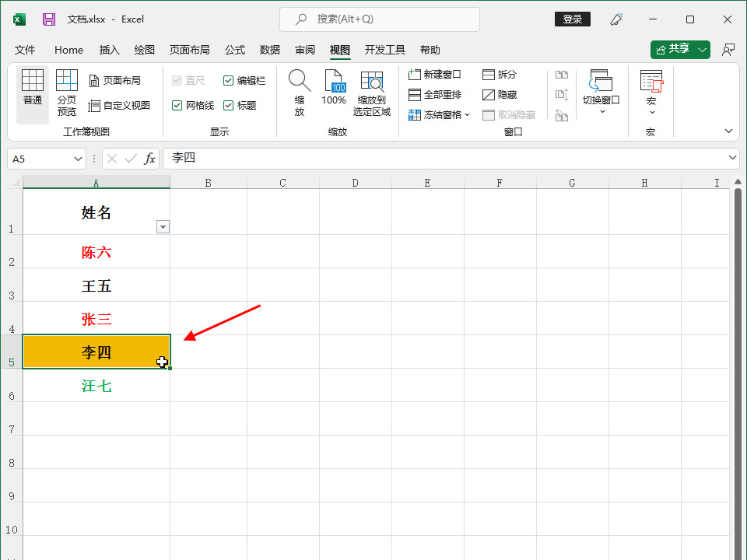Switch to the Insert tab (插入)

tap(109, 50)
